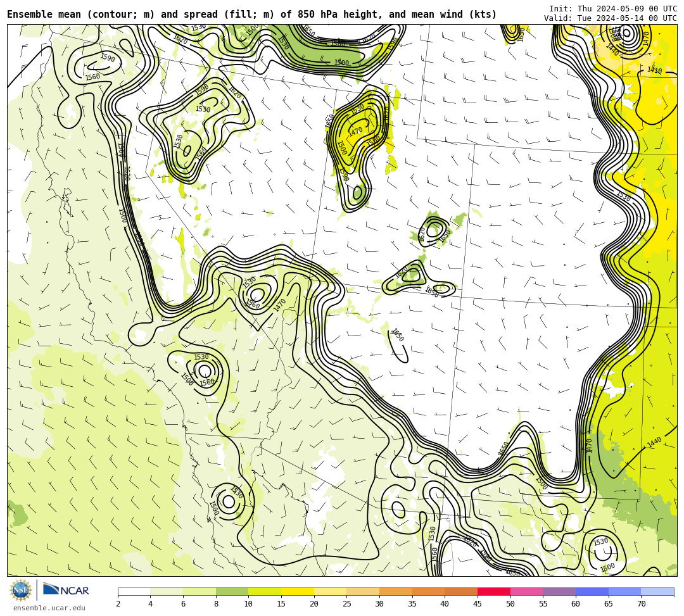Viewport: 684px width, 616px height.
Task: Click the NSF round logo
Action: coord(20,590)
